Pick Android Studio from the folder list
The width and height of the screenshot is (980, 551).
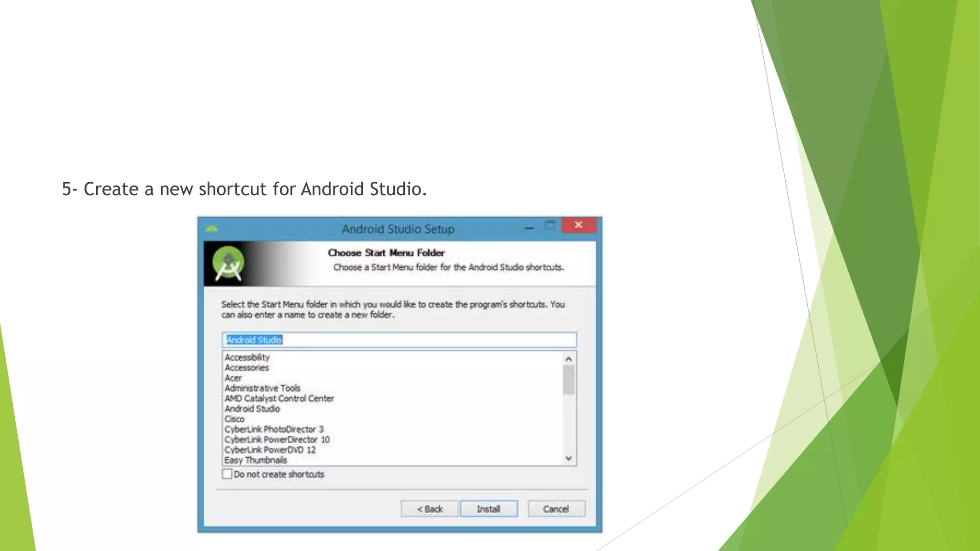[x=252, y=408]
